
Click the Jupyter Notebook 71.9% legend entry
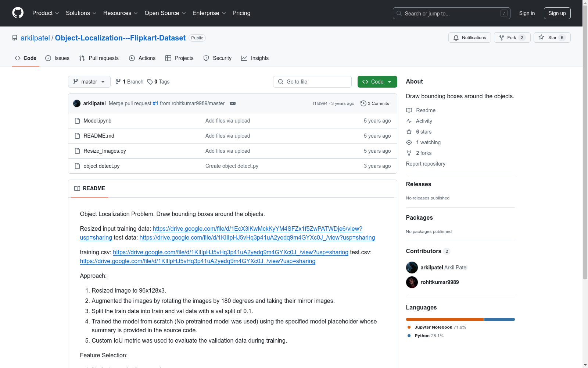click(437, 327)
